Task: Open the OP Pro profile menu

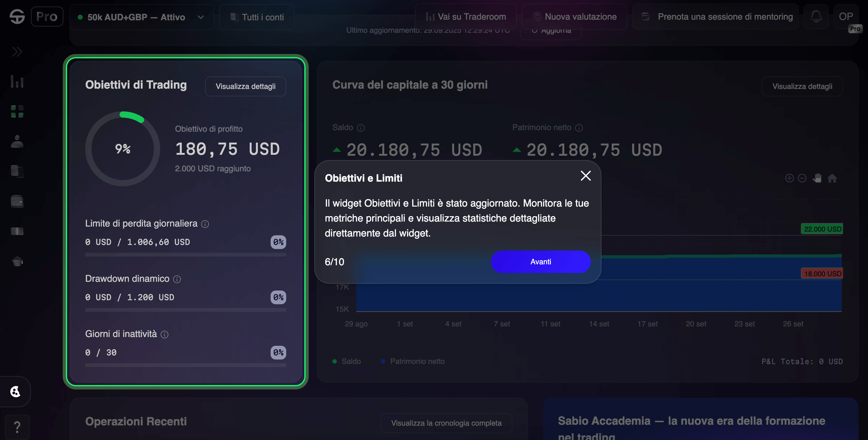Action: coord(846,17)
